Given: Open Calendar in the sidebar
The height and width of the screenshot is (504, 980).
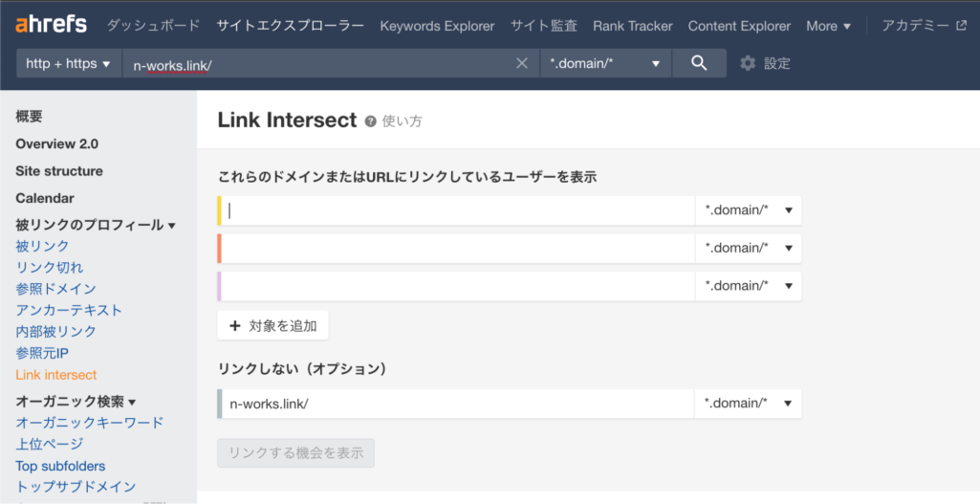Looking at the screenshot, I should point(45,198).
